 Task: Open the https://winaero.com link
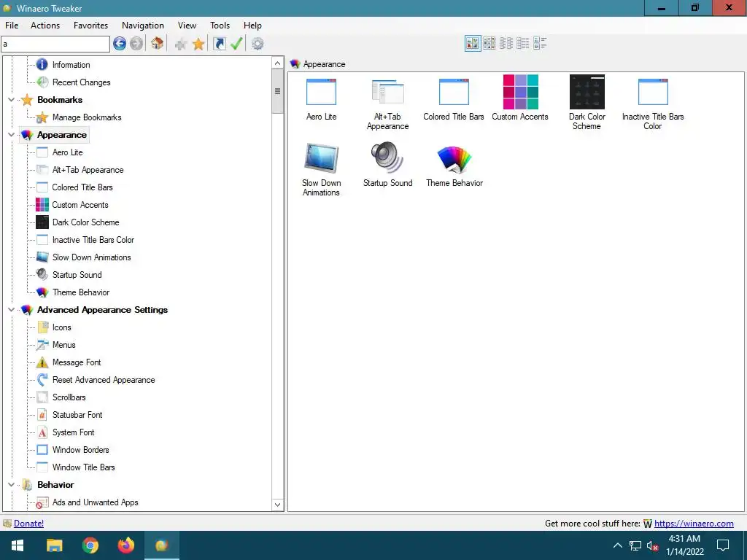(694, 524)
